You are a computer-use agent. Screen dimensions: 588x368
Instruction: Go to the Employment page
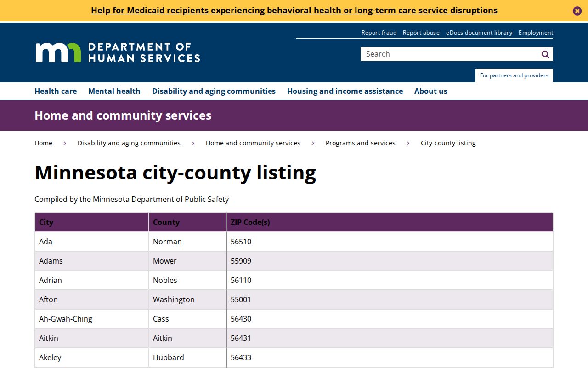click(x=536, y=33)
